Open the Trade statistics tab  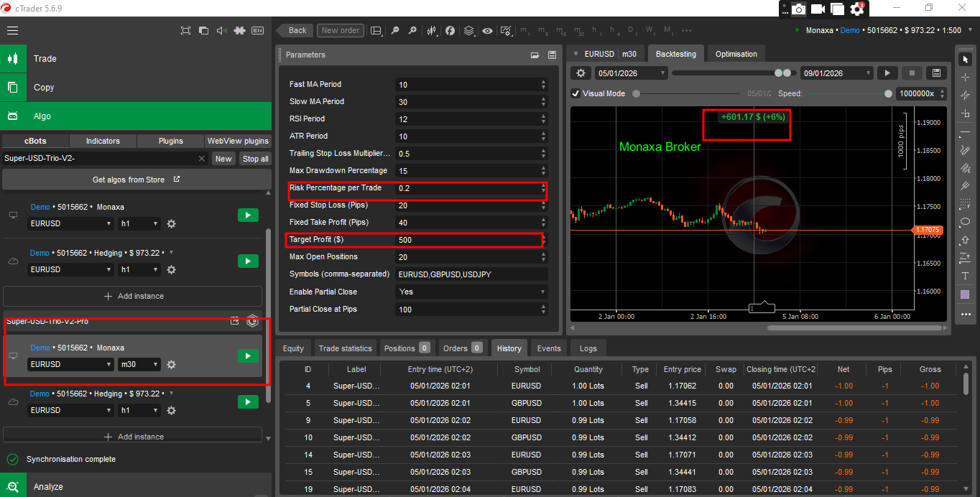click(345, 348)
